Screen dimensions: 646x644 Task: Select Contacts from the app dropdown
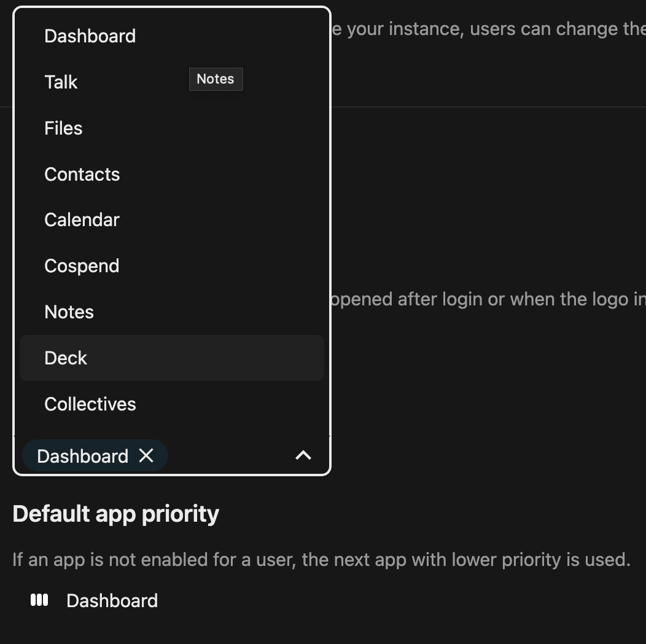(82, 175)
